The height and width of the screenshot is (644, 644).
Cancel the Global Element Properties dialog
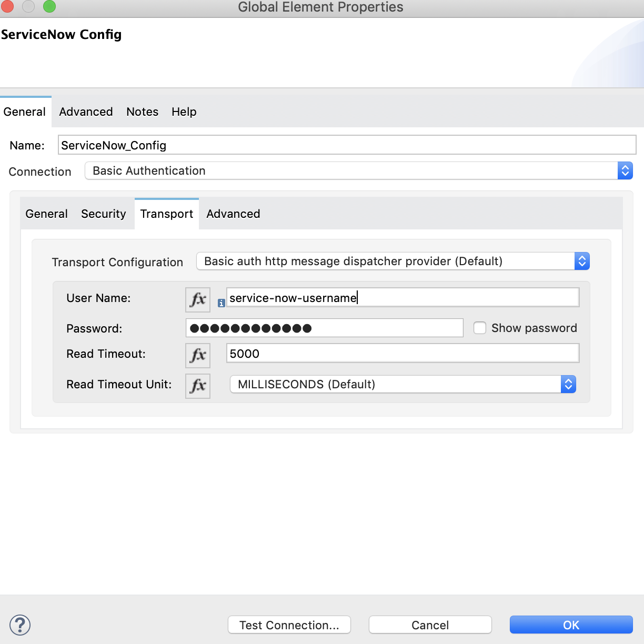click(430, 625)
